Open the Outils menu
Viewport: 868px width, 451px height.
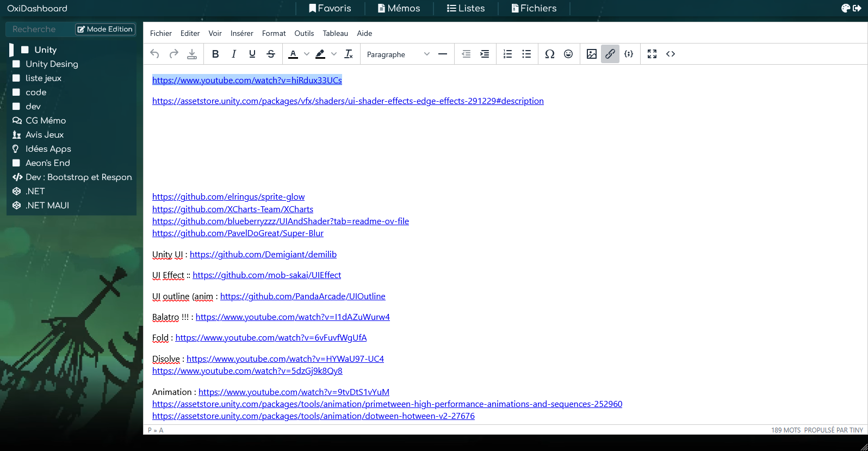(x=305, y=33)
